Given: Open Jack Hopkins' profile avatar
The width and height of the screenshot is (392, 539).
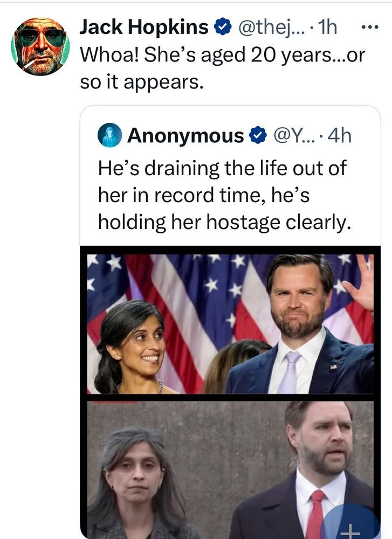Looking at the screenshot, I should (40, 46).
